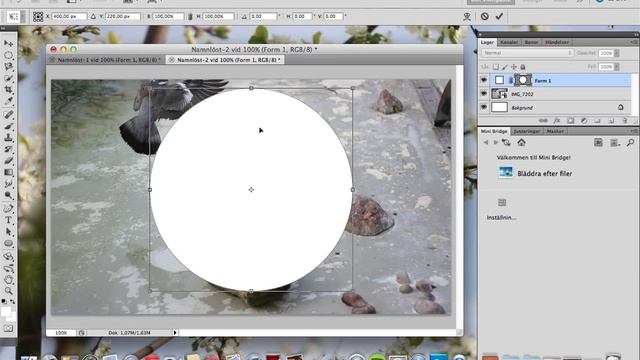This screenshot has height=360, width=640.
Task: Open the Layers panel flyout menu
Action: point(634,42)
